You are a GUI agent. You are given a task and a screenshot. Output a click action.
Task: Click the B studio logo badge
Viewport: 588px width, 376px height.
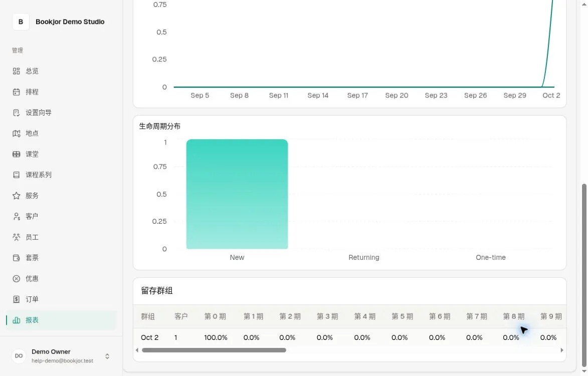tap(21, 22)
